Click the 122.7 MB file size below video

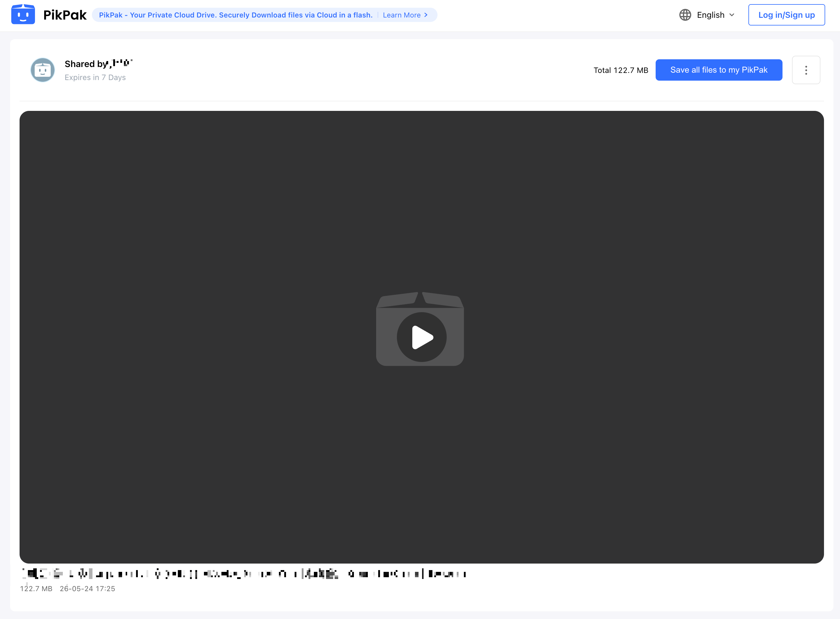(x=36, y=589)
